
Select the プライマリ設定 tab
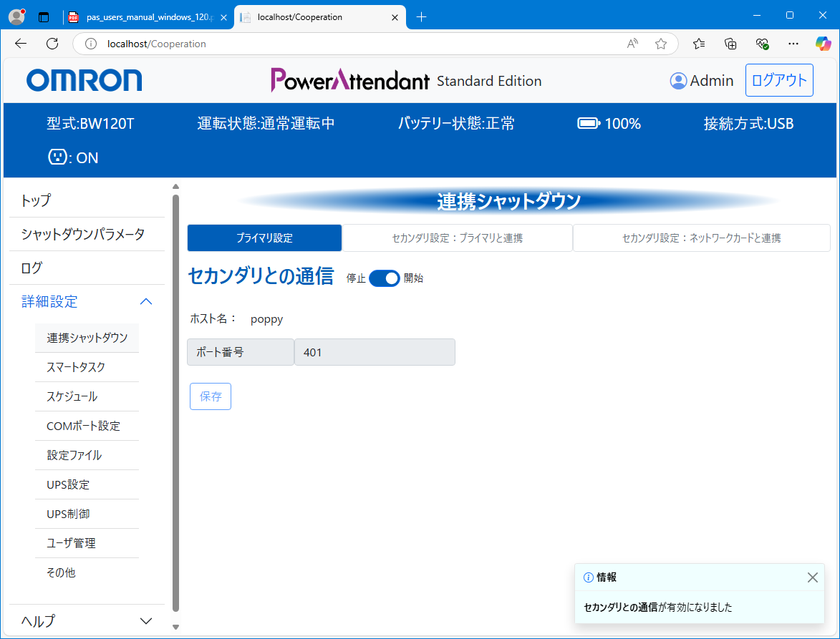point(265,238)
